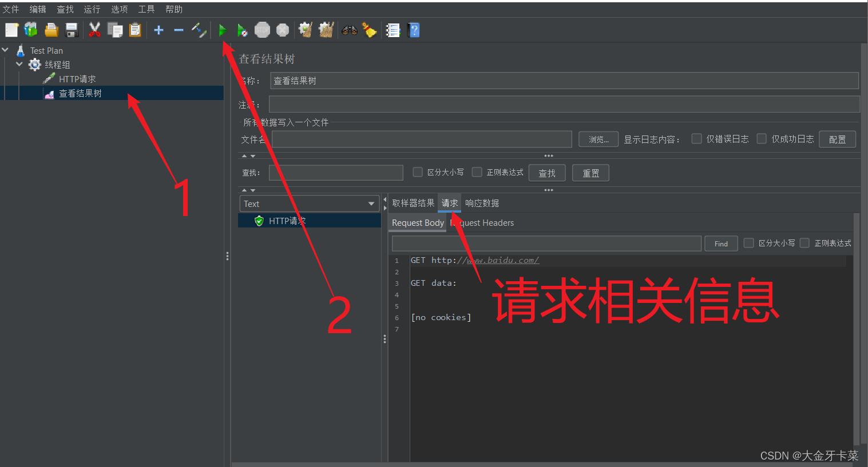Click the input field beside Find button
Viewport: 868px width, 467px height.
click(546, 244)
